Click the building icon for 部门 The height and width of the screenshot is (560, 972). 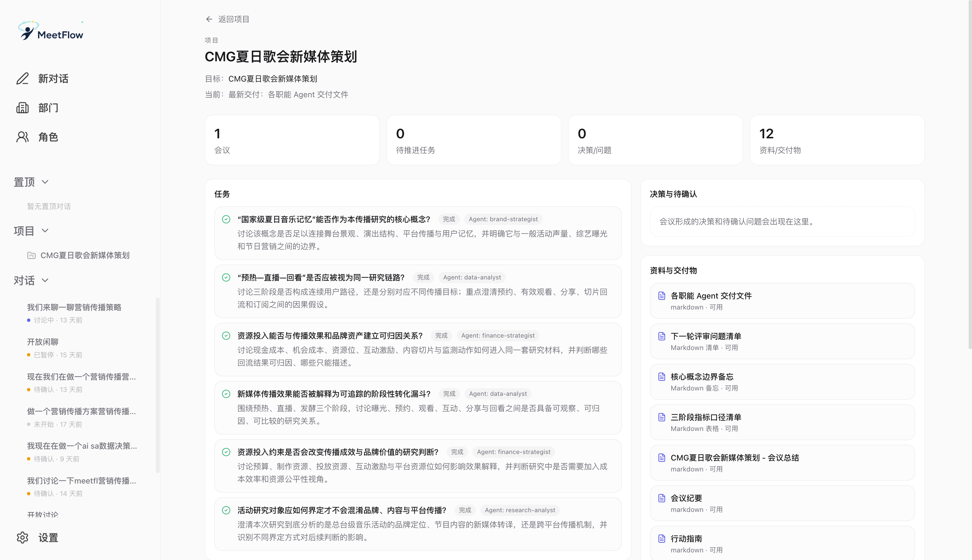click(x=22, y=108)
